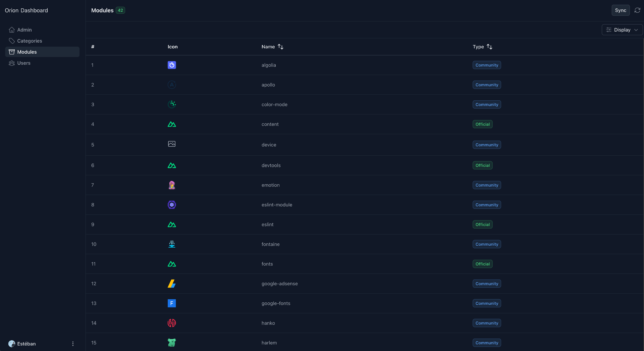The image size is (644, 351).
Task: Select Modules in the sidebar
Action: 27,52
